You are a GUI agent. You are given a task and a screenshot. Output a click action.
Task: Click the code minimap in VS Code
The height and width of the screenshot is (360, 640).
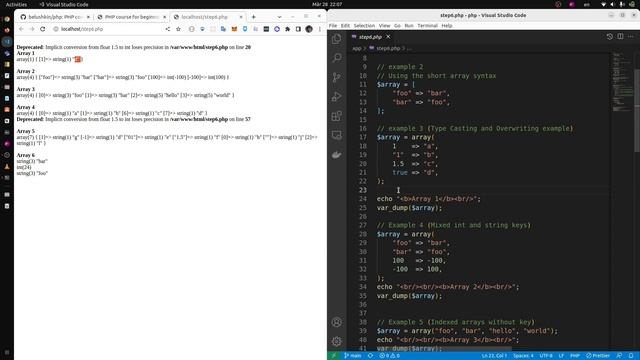coord(622,82)
